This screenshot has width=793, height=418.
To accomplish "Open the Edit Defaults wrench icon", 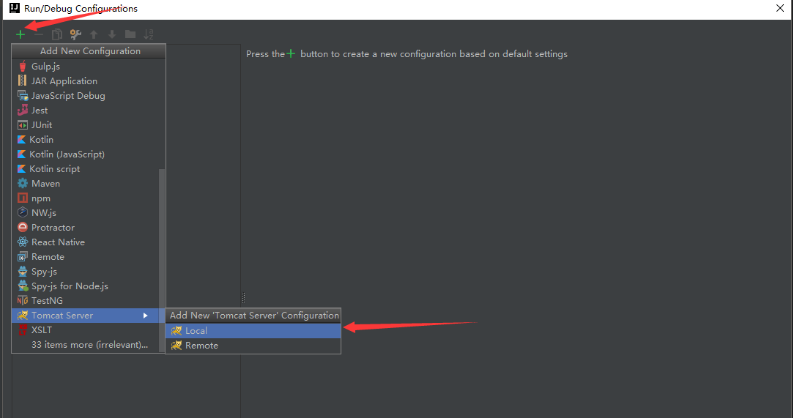I will (75, 34).
